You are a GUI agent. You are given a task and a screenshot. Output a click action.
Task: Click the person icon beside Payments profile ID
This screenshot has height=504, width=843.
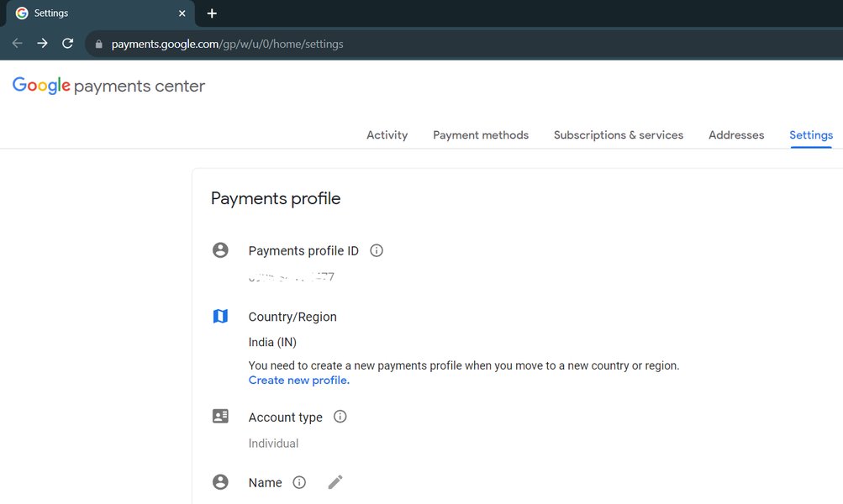pos(220,250)
